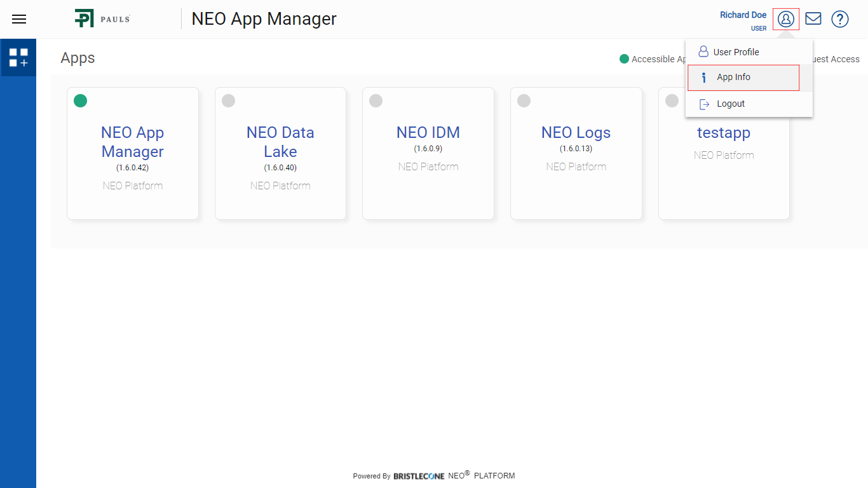868x488 pixels.
Task: Click the Bristlecone logo in footer
Action: [419, 476]
